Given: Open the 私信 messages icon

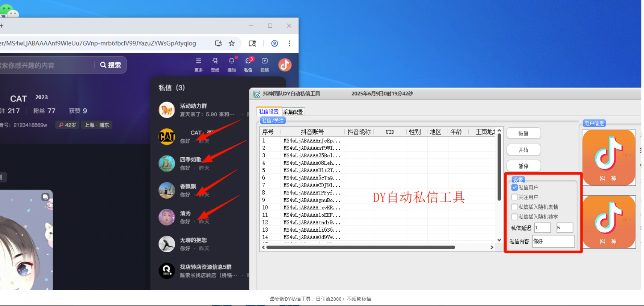Looking at the screenshot, I should 249,65.
